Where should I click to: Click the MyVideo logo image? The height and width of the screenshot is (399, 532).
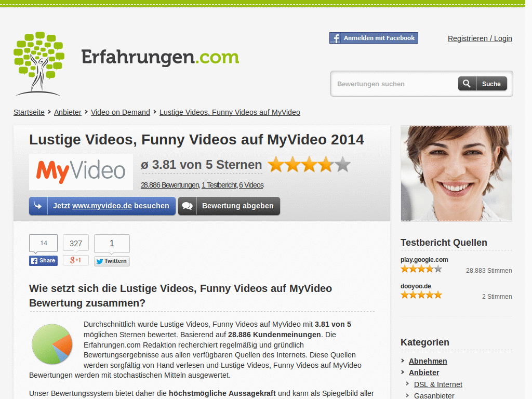81,171
